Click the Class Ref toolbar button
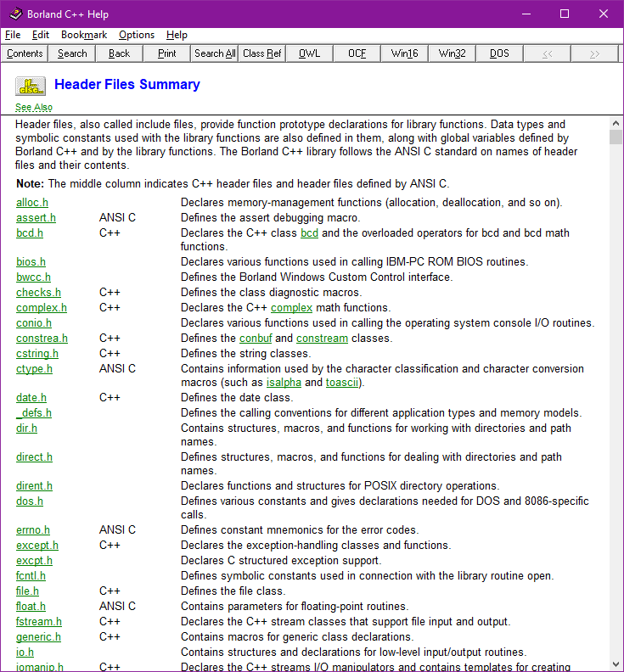 coord(261,53)
